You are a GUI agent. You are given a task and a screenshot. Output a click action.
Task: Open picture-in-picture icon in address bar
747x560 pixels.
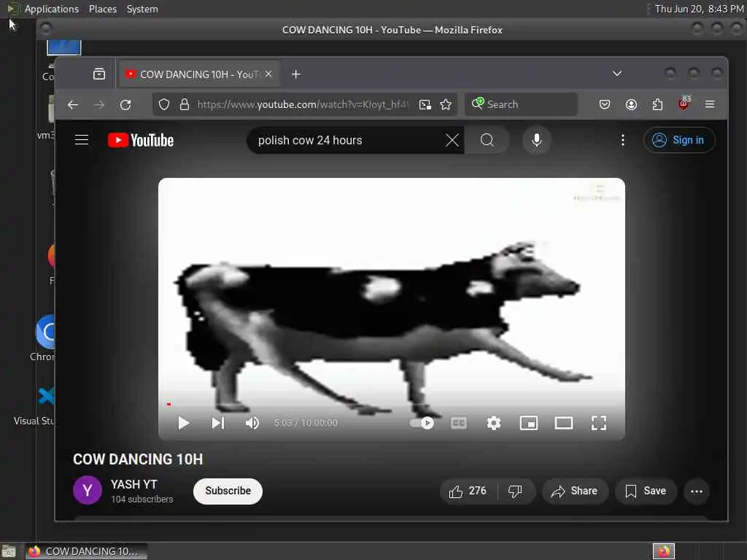click(425, 104)
